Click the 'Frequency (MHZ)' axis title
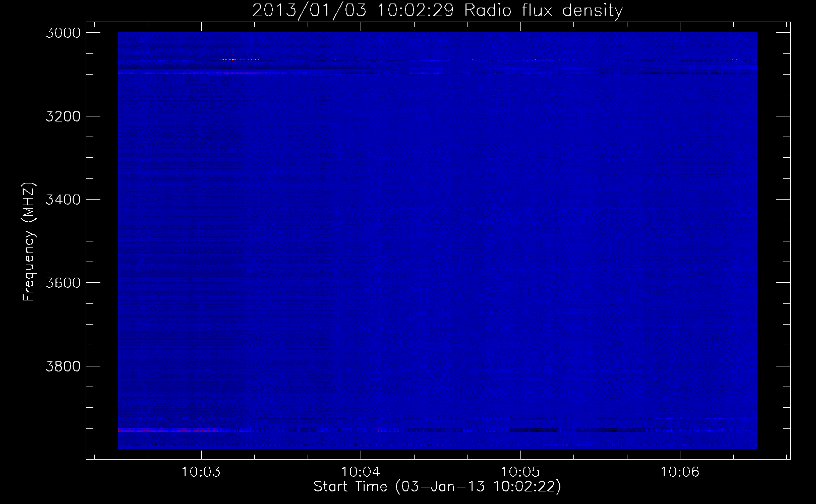 pos(29,242)
